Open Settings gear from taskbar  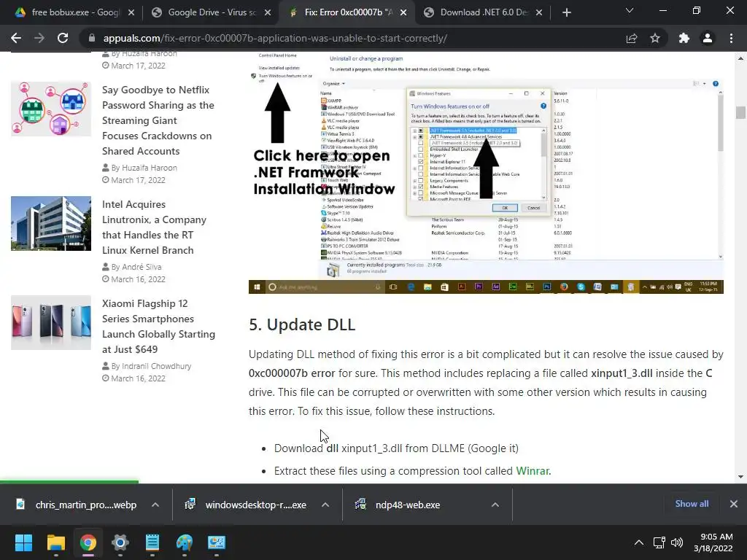tap(120, 542)
